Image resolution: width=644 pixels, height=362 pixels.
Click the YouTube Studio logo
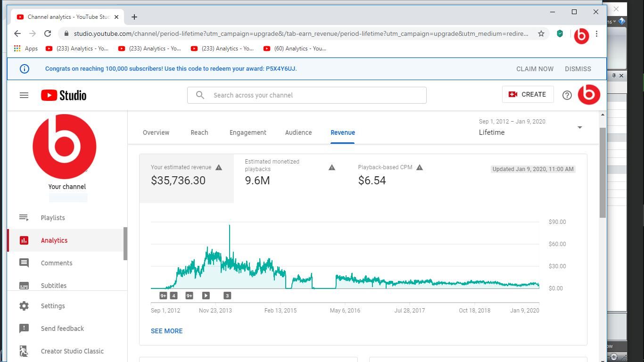[x=64, y=95]
